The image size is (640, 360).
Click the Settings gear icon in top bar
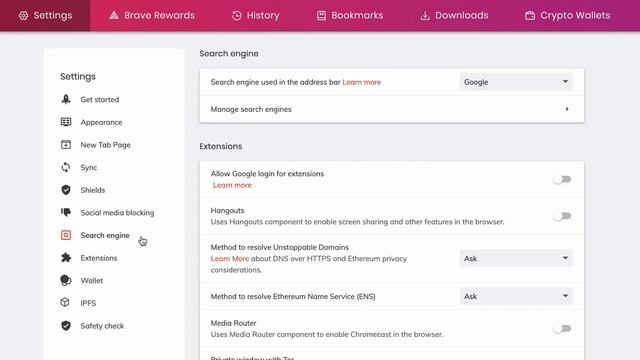(x=23, y=16)
